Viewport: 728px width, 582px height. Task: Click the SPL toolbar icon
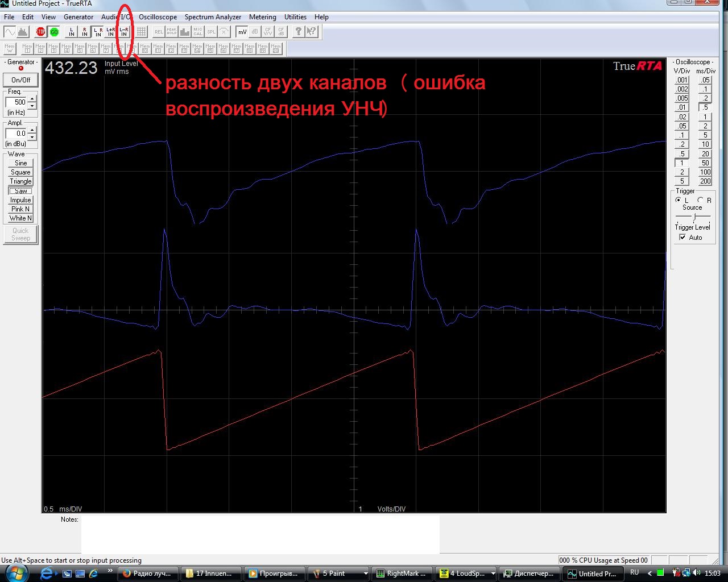pyautogui.click(x=211, y=32)
